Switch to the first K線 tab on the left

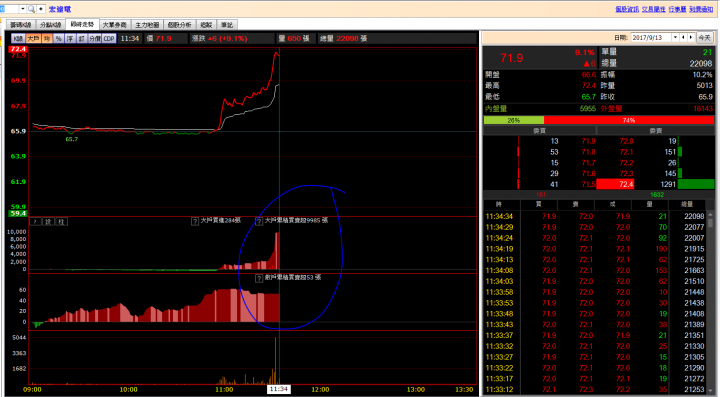[21, 25]
